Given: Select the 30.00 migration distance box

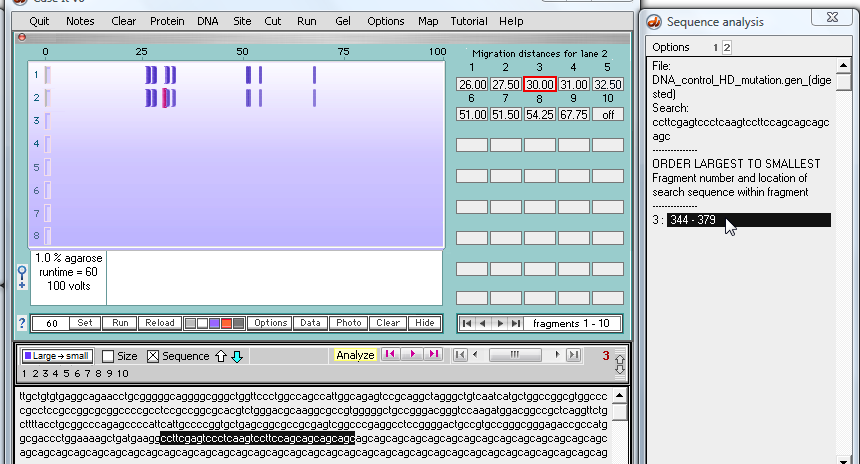Looking at the screenshot, I should coord(540,85).
